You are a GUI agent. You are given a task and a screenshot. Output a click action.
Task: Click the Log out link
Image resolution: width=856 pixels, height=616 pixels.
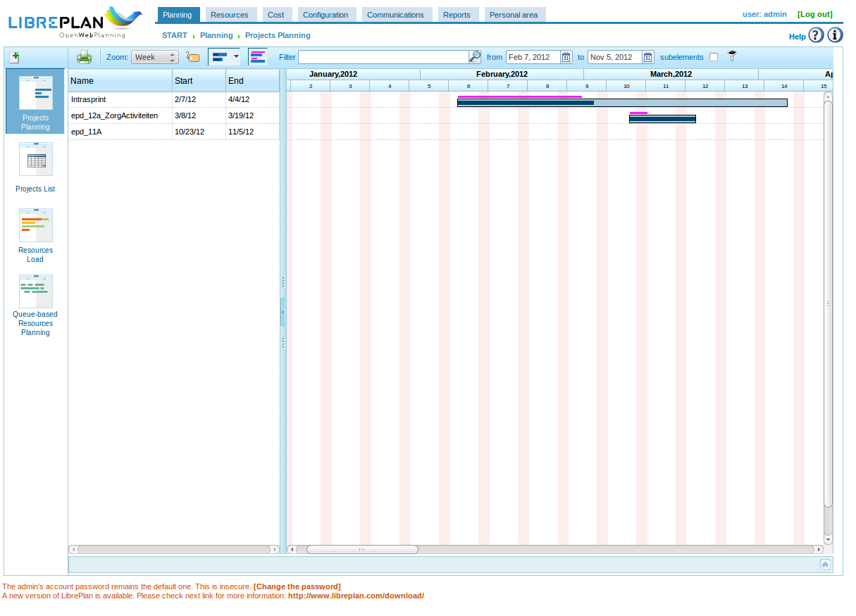[814, 14]
